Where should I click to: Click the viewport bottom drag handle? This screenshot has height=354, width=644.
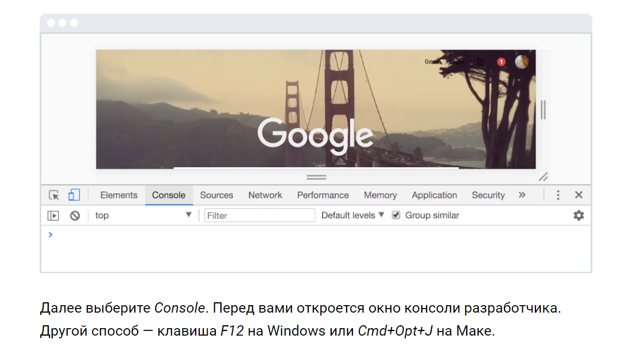point(316,177)
